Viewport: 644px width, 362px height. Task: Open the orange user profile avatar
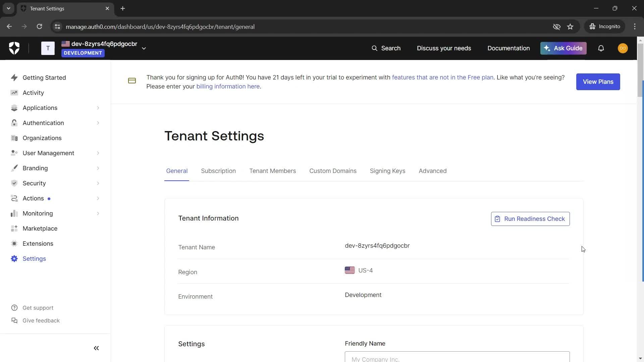click(623, 48)
